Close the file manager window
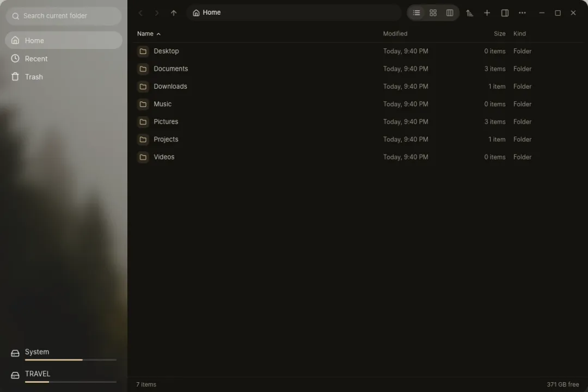588x392 pixels. coord(573,13)
